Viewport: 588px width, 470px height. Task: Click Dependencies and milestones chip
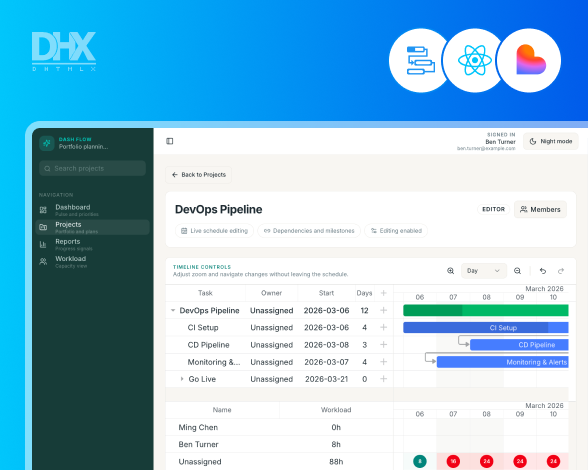(309, 231)
